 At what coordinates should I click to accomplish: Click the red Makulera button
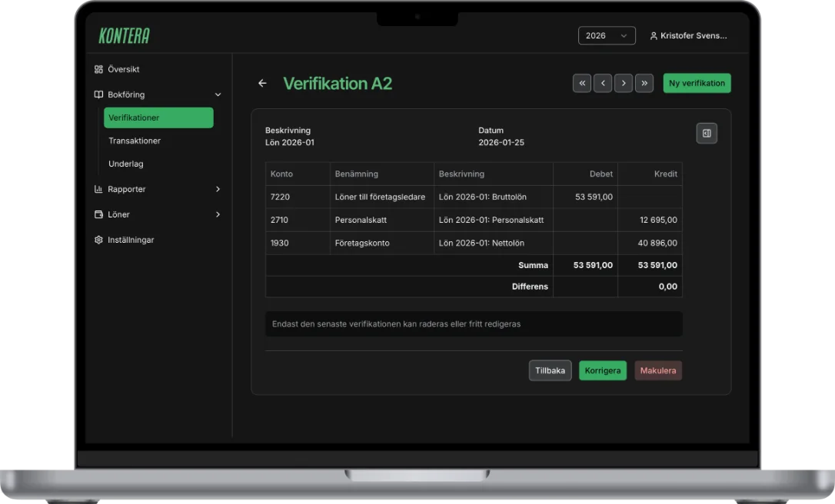click(x=657, y=370)
